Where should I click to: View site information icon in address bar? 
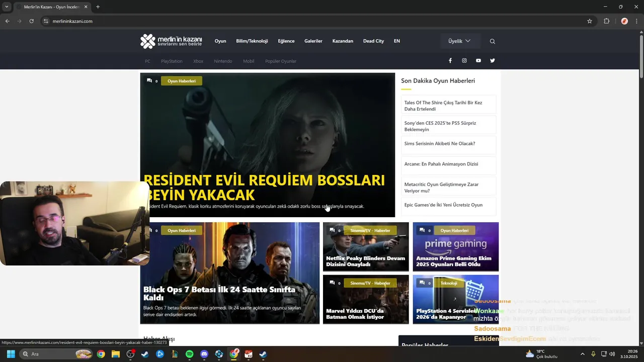click(46, 21)
